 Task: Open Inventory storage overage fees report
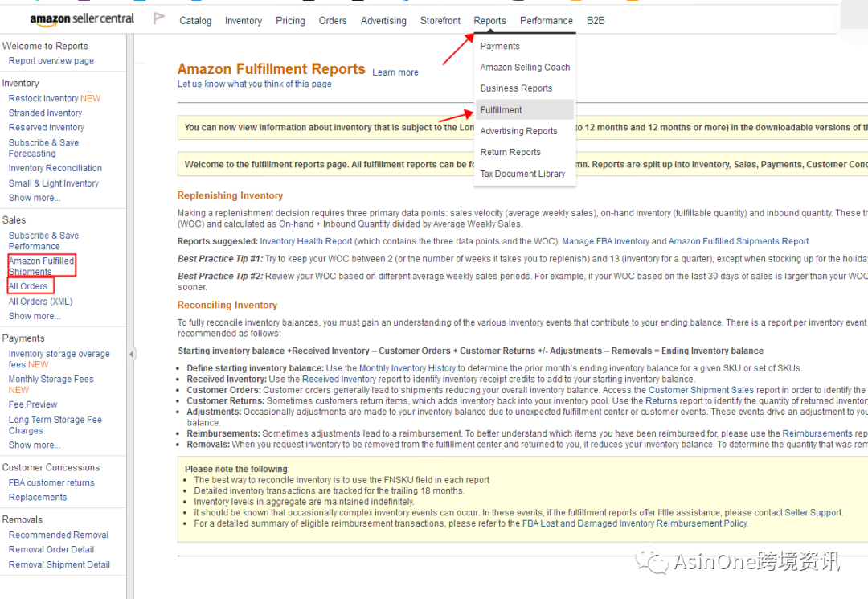pos(59,359)
